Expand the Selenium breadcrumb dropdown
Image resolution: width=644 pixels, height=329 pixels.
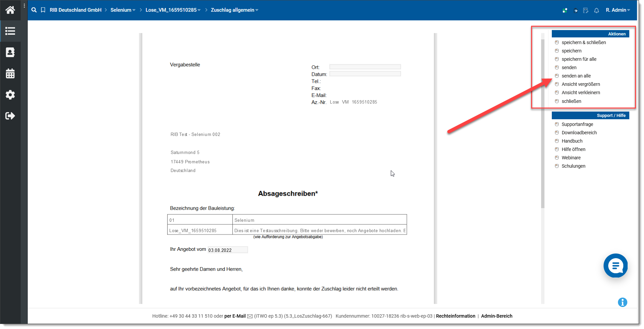pyautogui.click(x=123, y=10)
